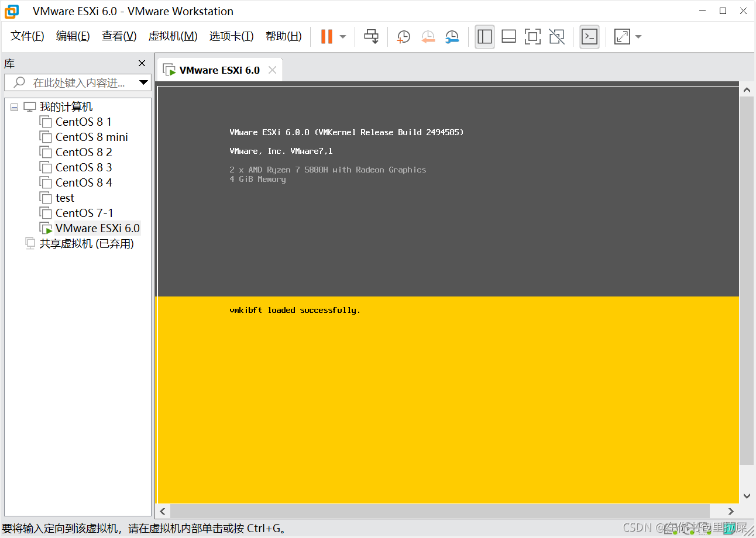The image size is (756, 538).
Task: Click the scroll up arrow of the console
Action: point(747,90)
